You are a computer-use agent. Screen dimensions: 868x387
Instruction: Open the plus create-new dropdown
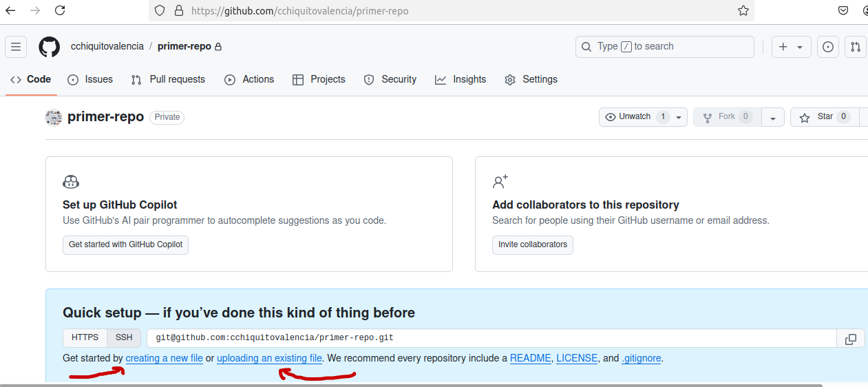[x=791, y=47]
